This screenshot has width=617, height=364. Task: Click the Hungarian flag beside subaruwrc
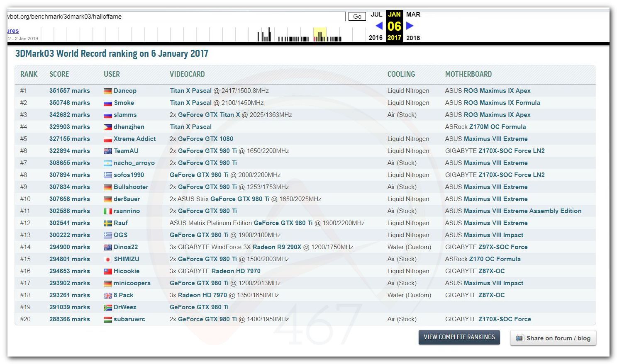click(x=107, y=320)
